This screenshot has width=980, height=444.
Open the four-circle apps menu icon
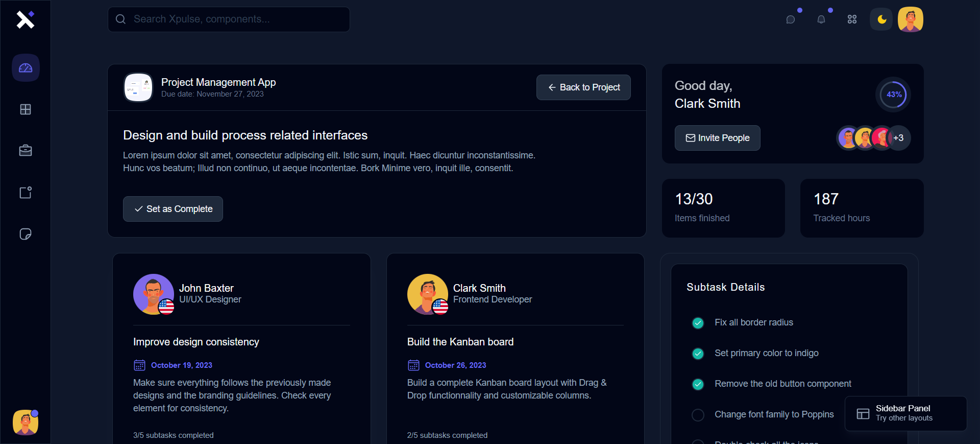pos(852,19)
